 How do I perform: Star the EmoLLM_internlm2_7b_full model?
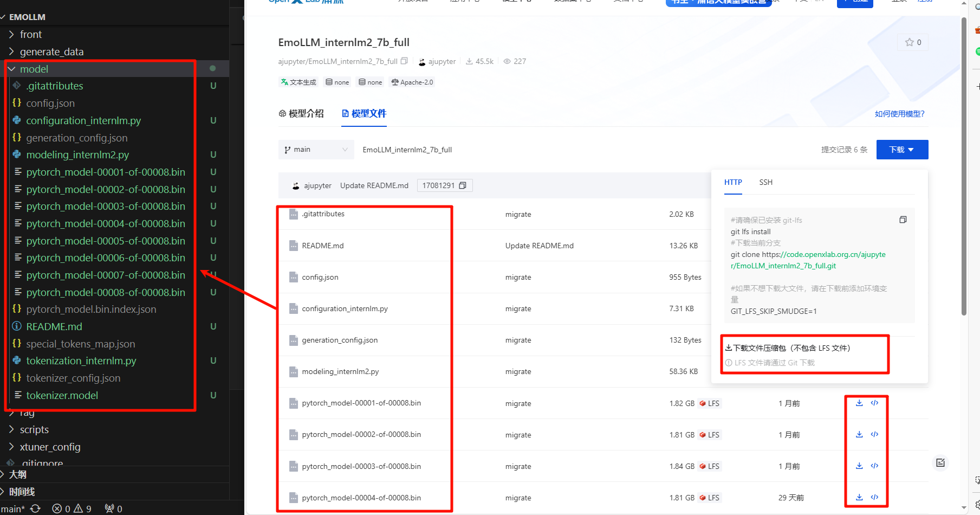click(x=913, y=42)
